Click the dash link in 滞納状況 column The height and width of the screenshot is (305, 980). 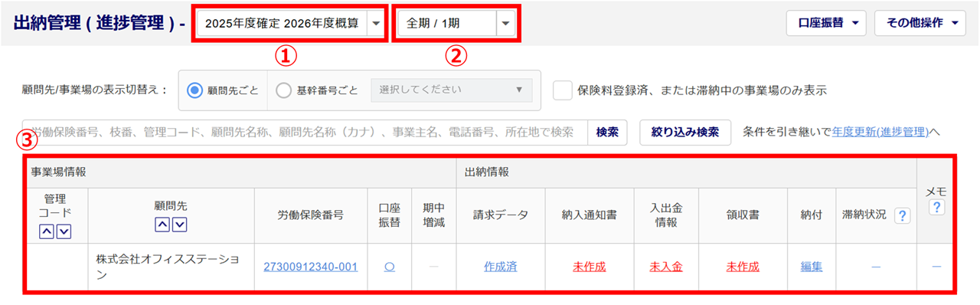click(x=875, y=267)
